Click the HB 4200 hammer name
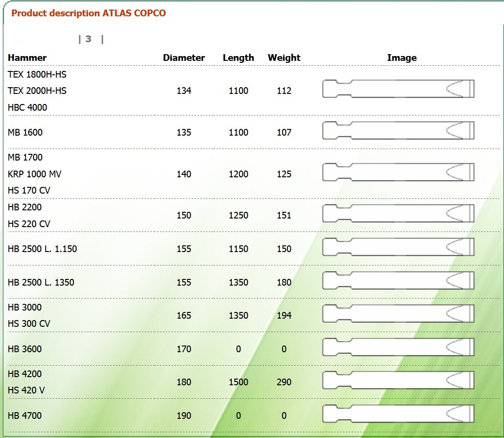Screen dimensions: 504x438 tap(25, 374)
